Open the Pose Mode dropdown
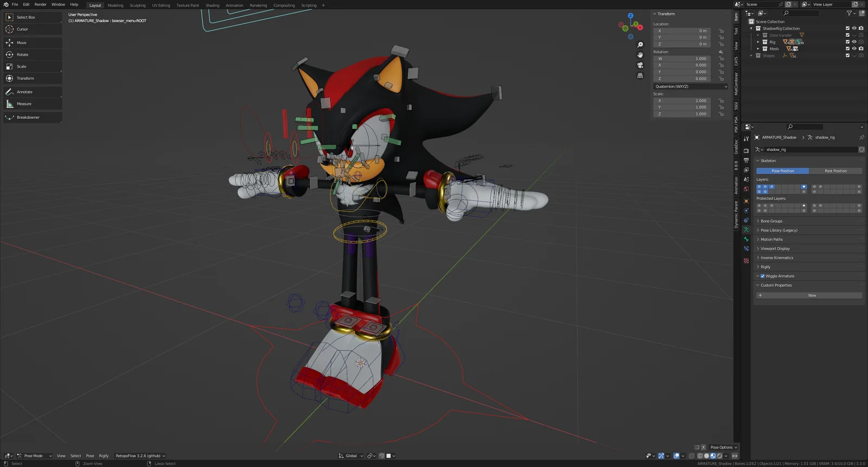Screen dimensions: 868x467 click(34, 456)
